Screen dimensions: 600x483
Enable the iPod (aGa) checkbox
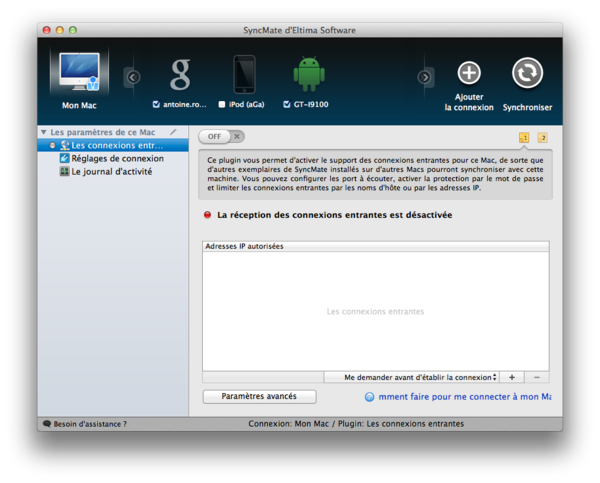pyautogui.click(x=222, y=104)
